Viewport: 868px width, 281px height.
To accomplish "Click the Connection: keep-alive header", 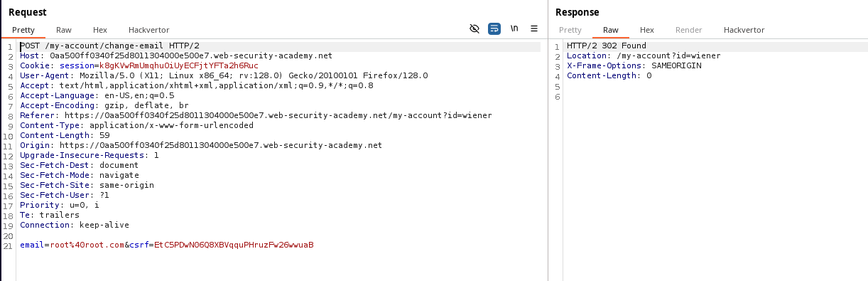I will 75,225.
